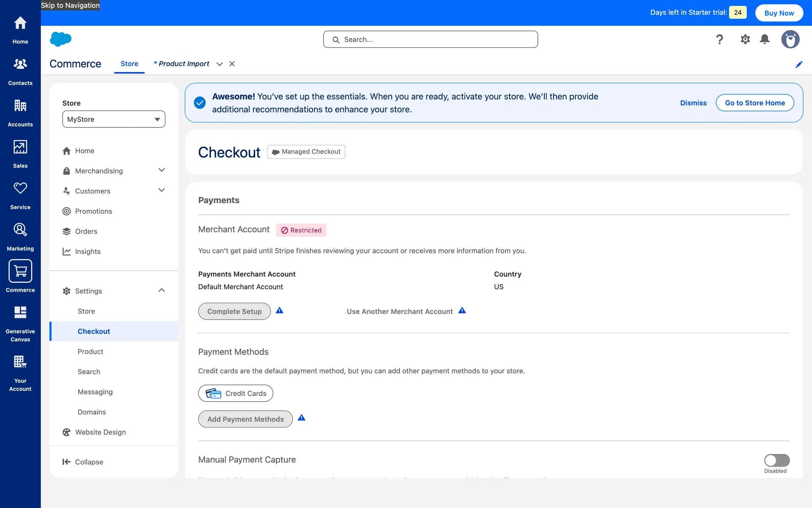
Task: Click the edit pencil icon
Action: pos(798,64)
